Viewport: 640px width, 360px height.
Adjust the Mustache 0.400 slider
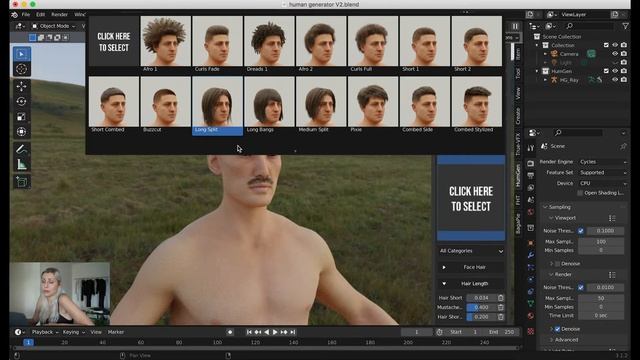pyautogui.click(x=482, y=307)
